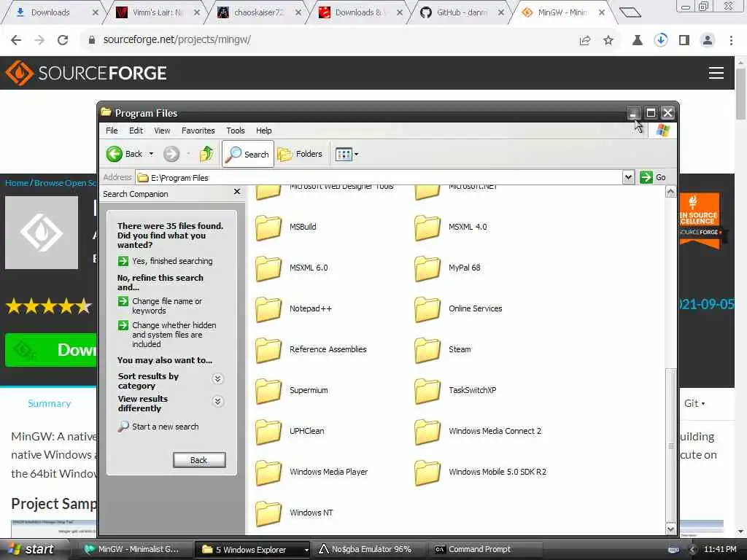Choose Change file name or keywords

[160, 306]
